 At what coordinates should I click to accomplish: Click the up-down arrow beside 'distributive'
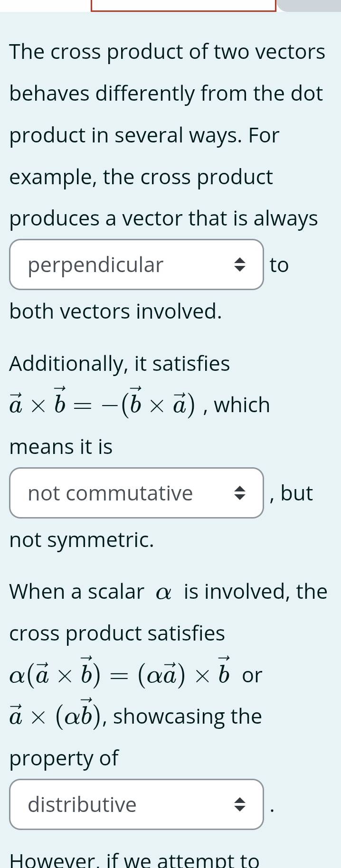[240, 805]
